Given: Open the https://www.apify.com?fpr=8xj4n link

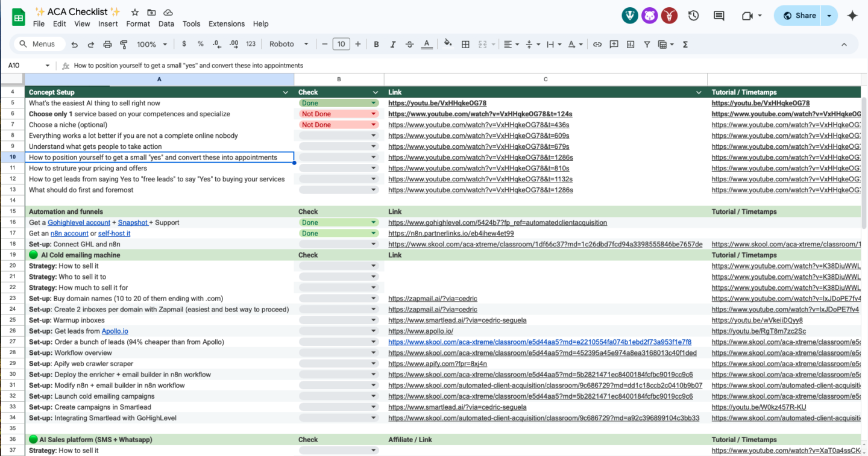Looking at the screenshot, I should tap(438, 364).
